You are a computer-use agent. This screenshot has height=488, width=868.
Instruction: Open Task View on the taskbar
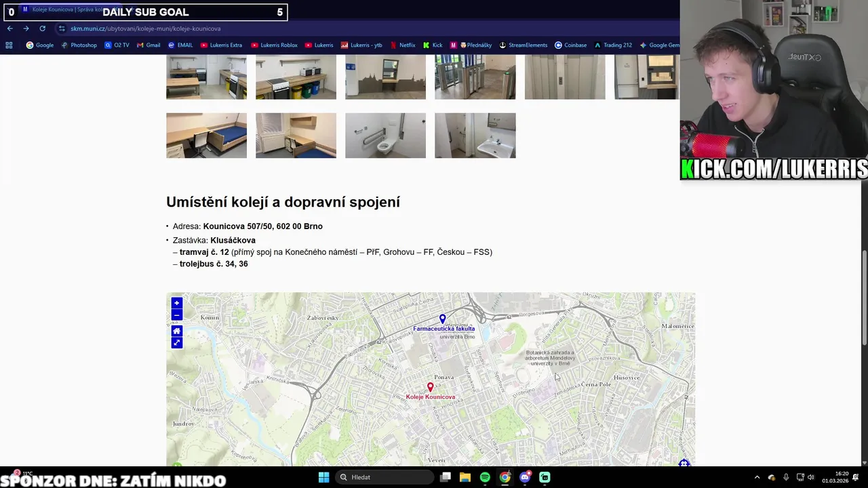pyautogui.click(x=446, y=477)
